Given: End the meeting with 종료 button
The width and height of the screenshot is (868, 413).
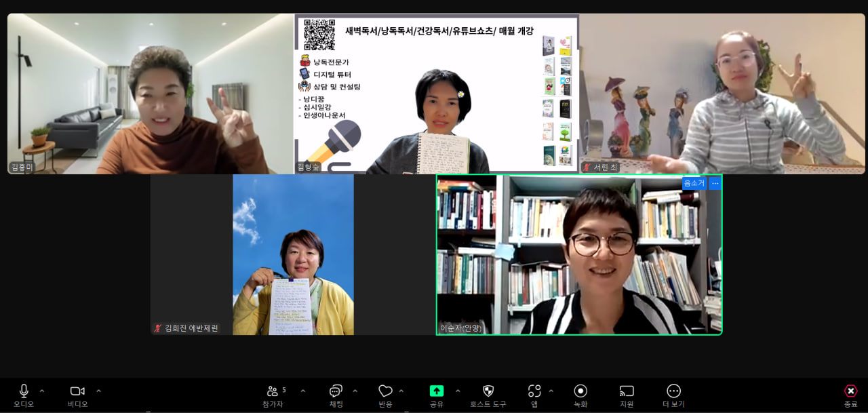Looking at the screenshot, I should (x=850, y=395).
